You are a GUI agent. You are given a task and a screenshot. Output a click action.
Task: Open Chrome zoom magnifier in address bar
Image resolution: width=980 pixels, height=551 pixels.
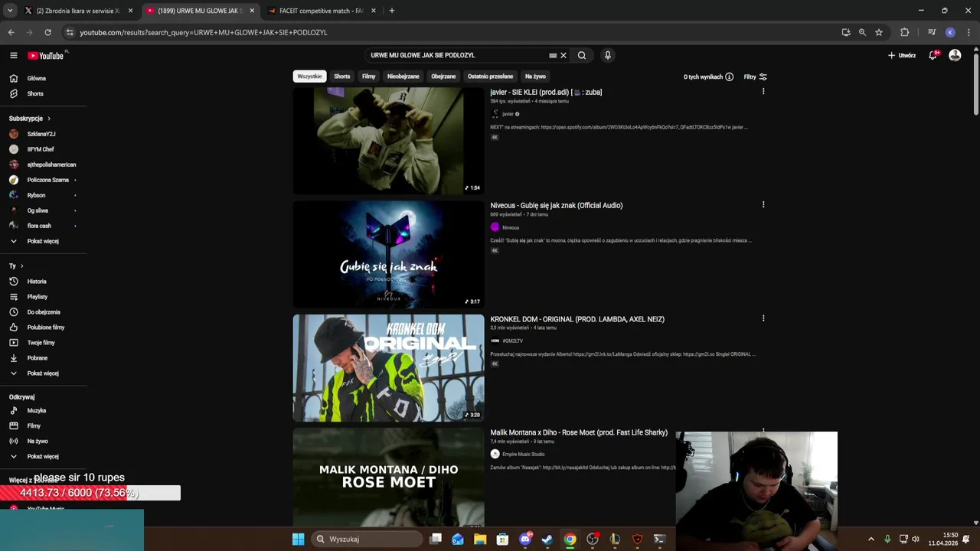[x=862, y=32]
